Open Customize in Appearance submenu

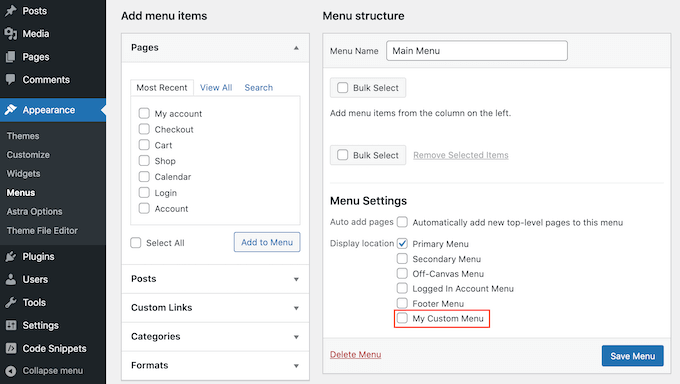(28, 155)
